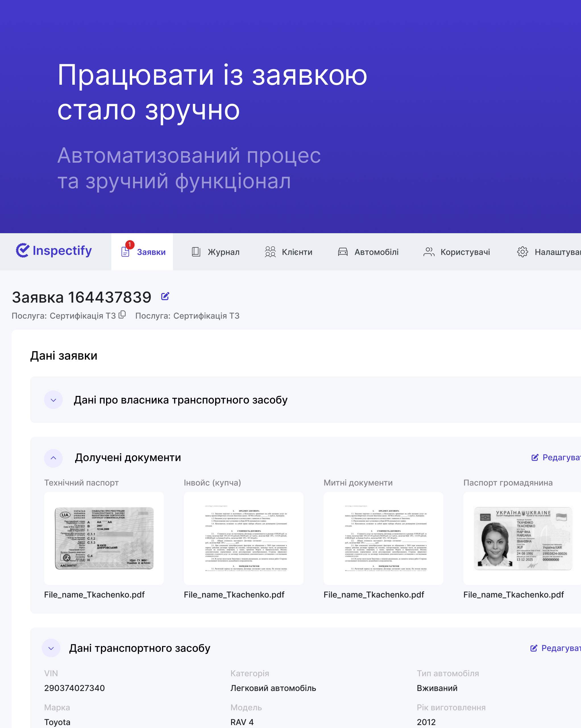Edit the Заявка 164437839 title via pencil icon

[x=165, y=297]
